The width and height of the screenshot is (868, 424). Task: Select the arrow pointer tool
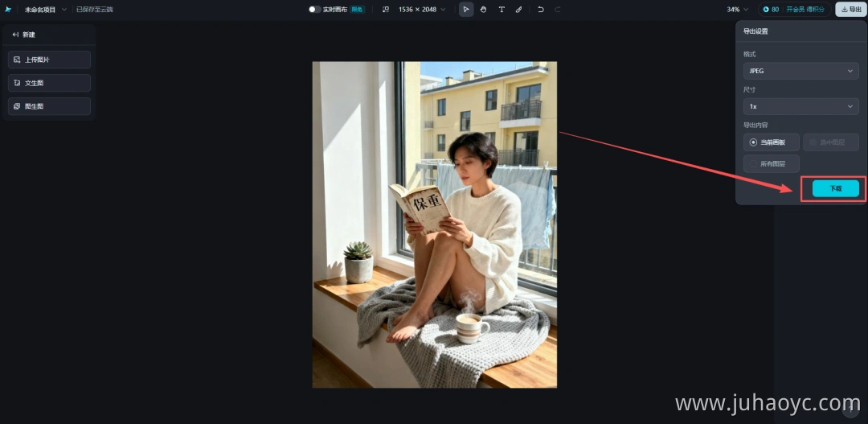pos(466,10)
